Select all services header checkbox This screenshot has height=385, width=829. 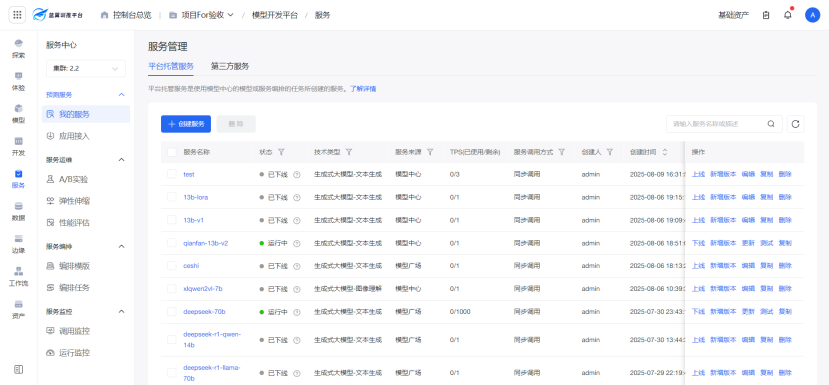171,152
